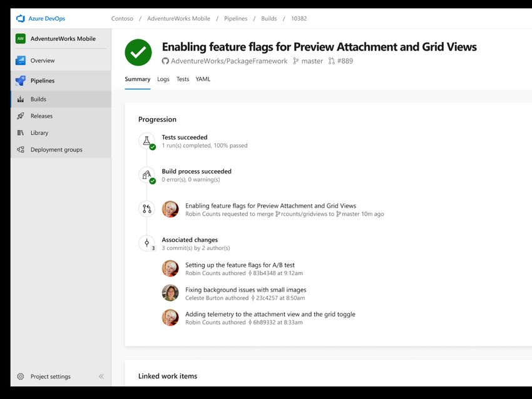Open the AdventureWorks/PackageFramework repository link
This screenshot has width=532, height=399.
tap(229, 61)
